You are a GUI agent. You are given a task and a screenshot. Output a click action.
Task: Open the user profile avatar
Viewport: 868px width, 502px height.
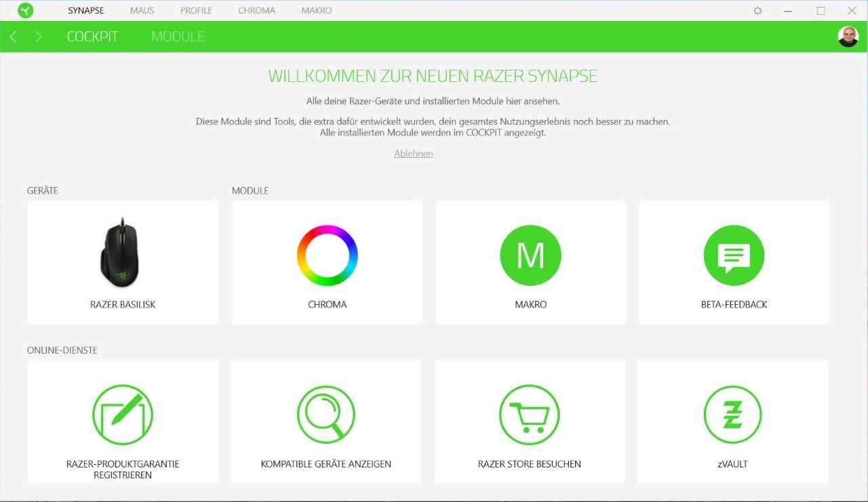pyautogui.click(x=848, y=37)
